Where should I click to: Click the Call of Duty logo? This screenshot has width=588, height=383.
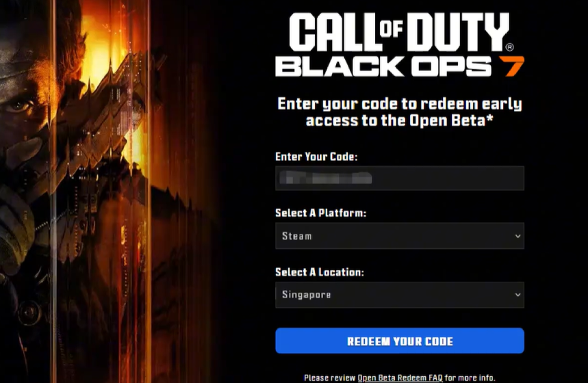pyautogui.click(x=399, y=33)
